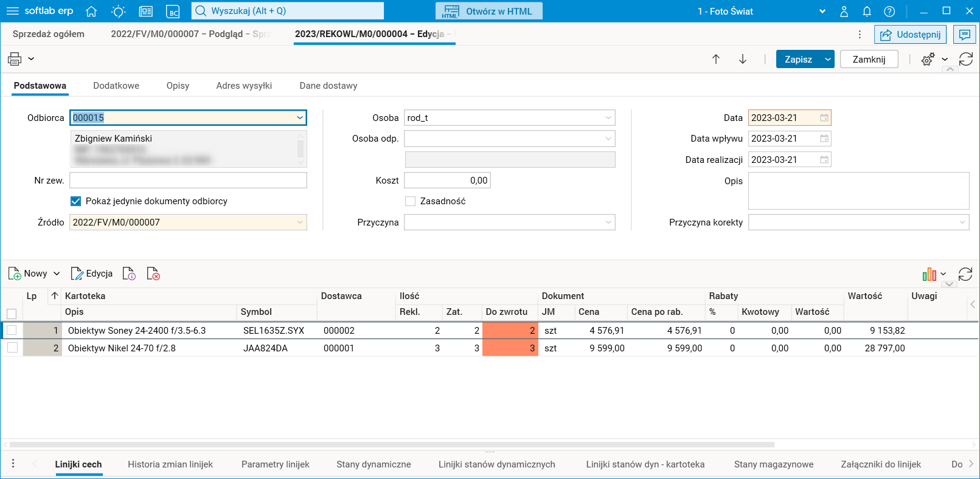Expand the Źródło dropdown

pyautogui.click(x=300, y=222)
